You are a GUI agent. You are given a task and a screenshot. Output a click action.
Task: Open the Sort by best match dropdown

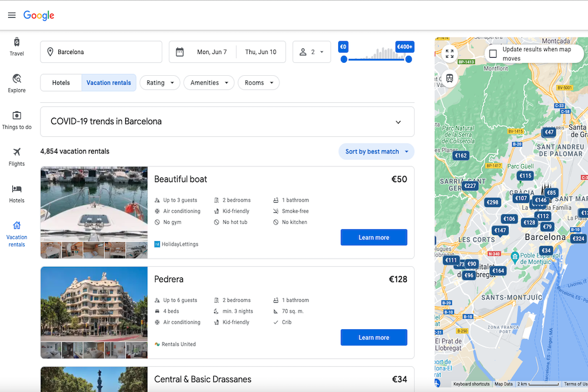[376, 151]
